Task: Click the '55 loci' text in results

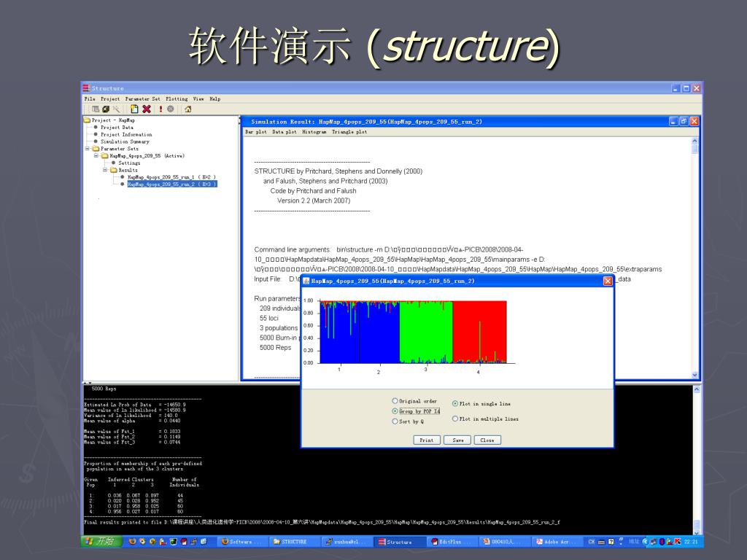Action: [268, 318]
